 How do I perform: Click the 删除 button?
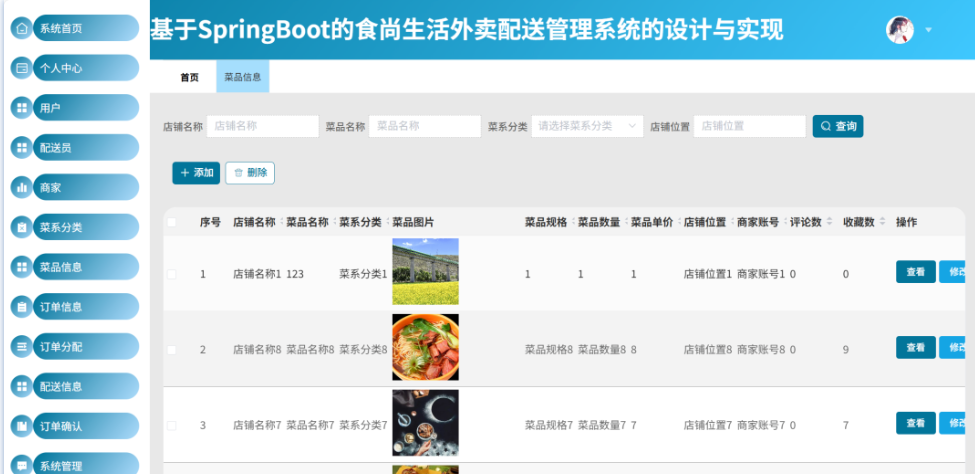pyautogui.click(x=250, y=173)
